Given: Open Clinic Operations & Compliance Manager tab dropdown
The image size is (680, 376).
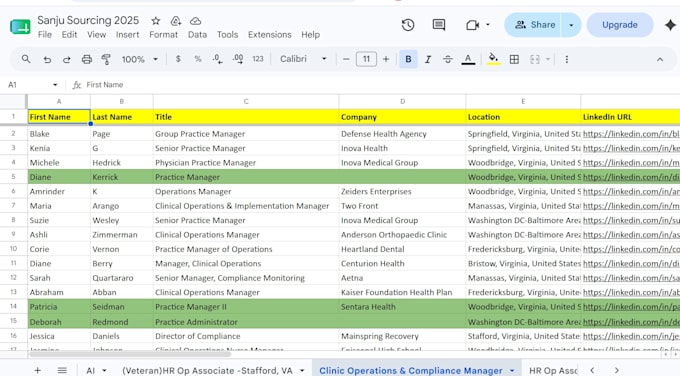Looking at the screenshot, I should coord(513,371).
